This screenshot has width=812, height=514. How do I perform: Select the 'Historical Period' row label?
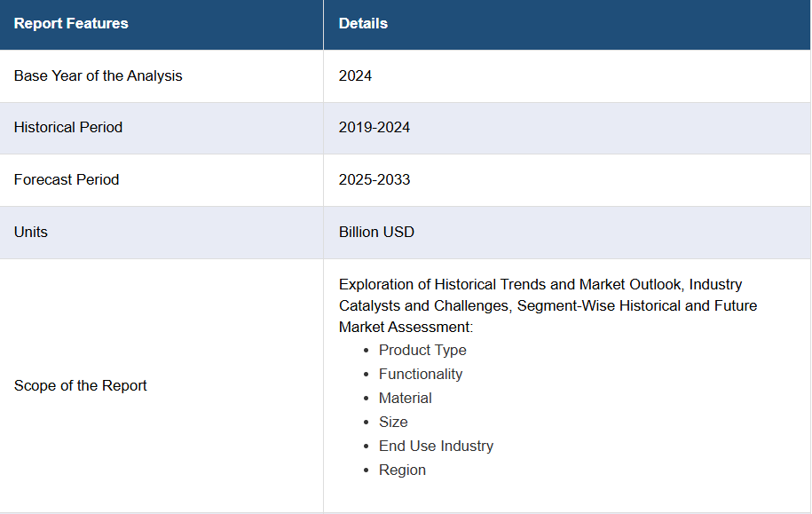tap(68, 128)
